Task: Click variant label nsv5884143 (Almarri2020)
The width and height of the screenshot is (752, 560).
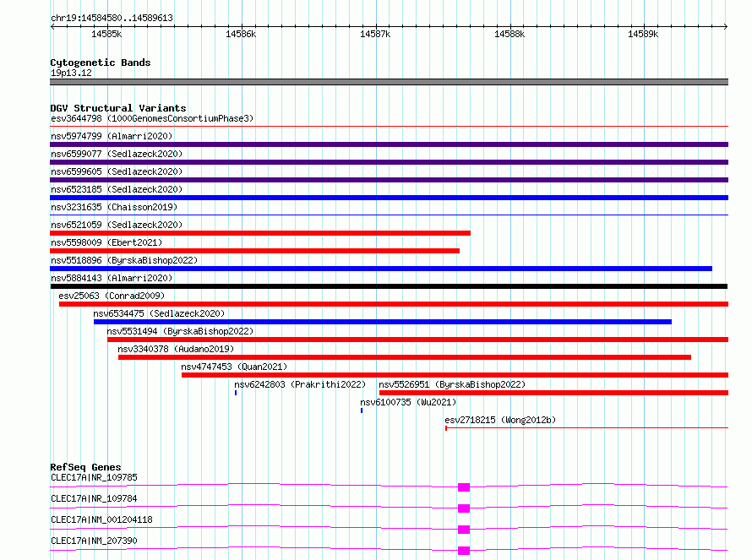Action: (x=112, y=278)
